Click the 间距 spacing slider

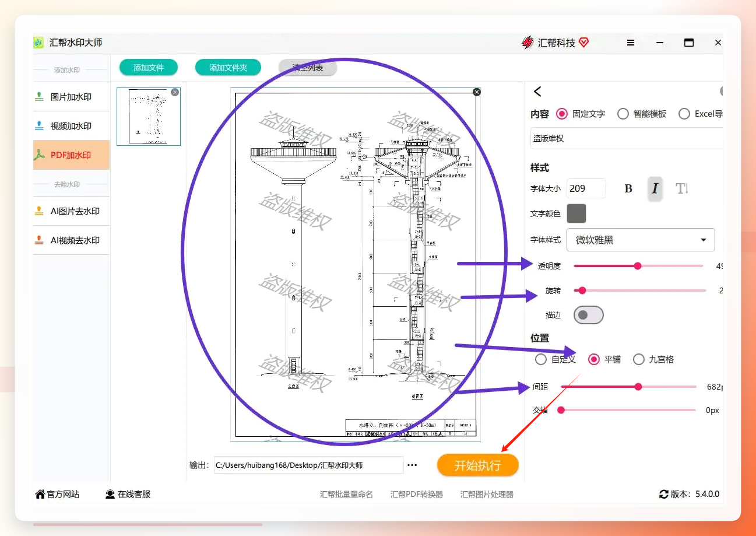click(629, 387)
